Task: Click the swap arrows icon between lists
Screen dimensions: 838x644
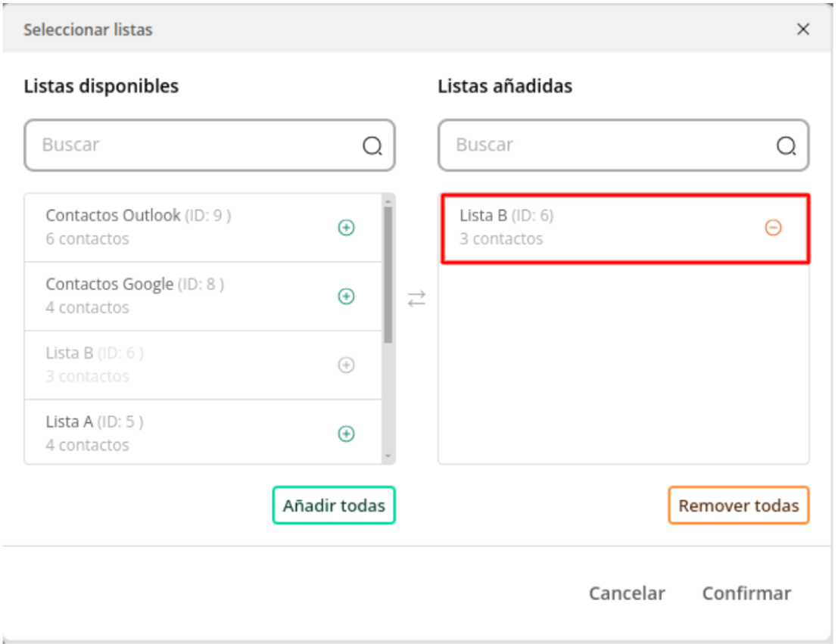Action: point(416,298)
